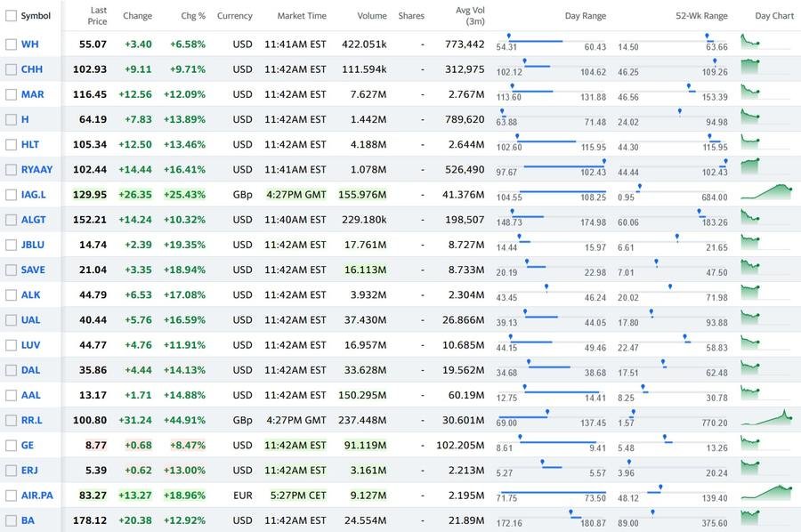Image resolution: width=801 pixels, height=532 pixels.
Task: Sort by the Last Price column header
Action: (x=97, y=16)
